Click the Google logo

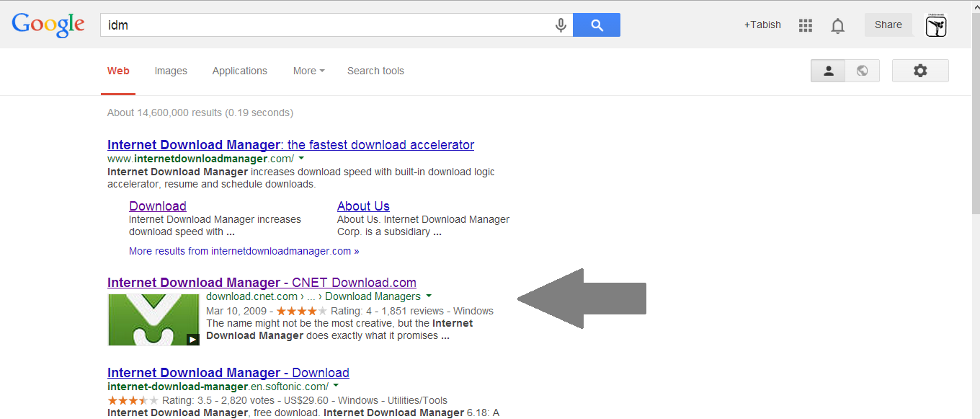[x=48, y=25]
